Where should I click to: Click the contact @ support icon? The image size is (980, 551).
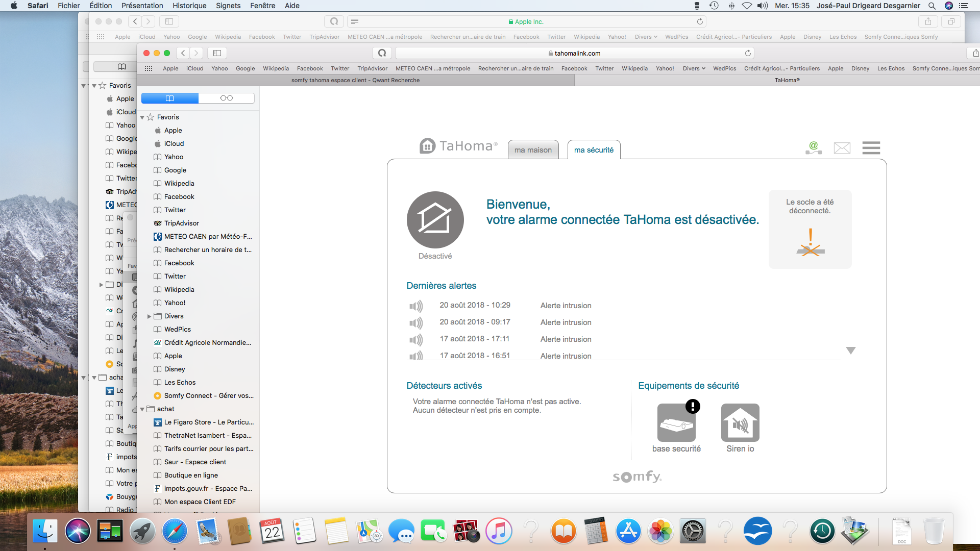(813, 148)
